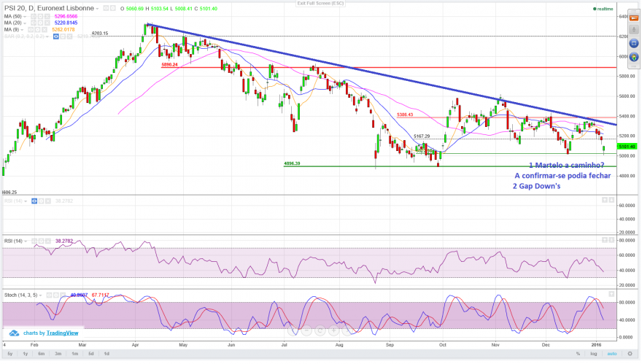This screenshot has width=642, height=364.
Task: Expand the MA (50) indicator dropdown arrow
Action: pyautogui.click(x=25, y=16)
